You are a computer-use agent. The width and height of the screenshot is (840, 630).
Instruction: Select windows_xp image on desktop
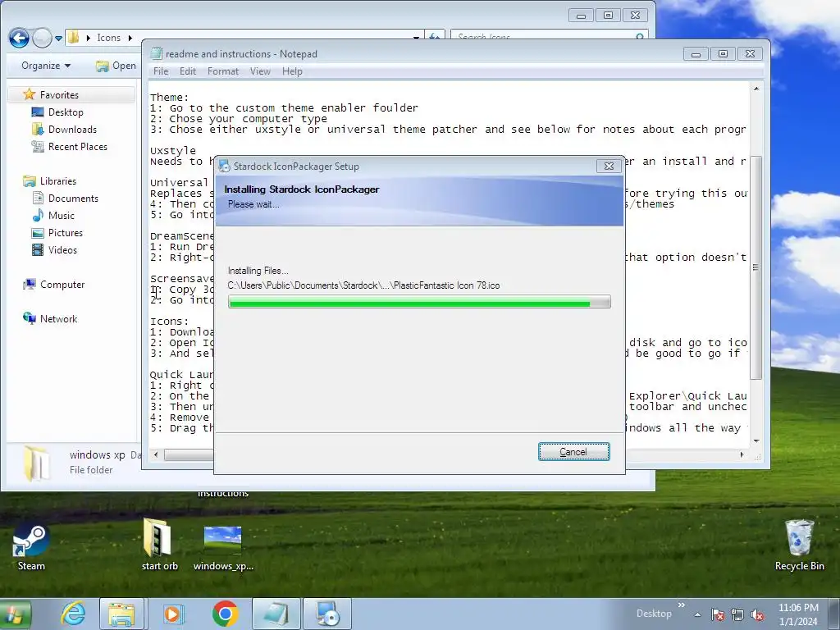[x=223, y=548]
